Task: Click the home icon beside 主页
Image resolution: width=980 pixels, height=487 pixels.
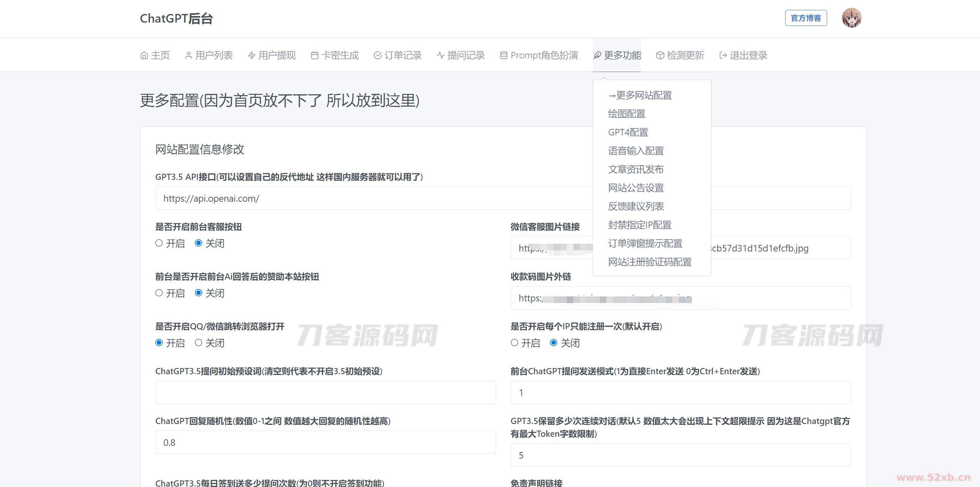Action: (144, 56)
